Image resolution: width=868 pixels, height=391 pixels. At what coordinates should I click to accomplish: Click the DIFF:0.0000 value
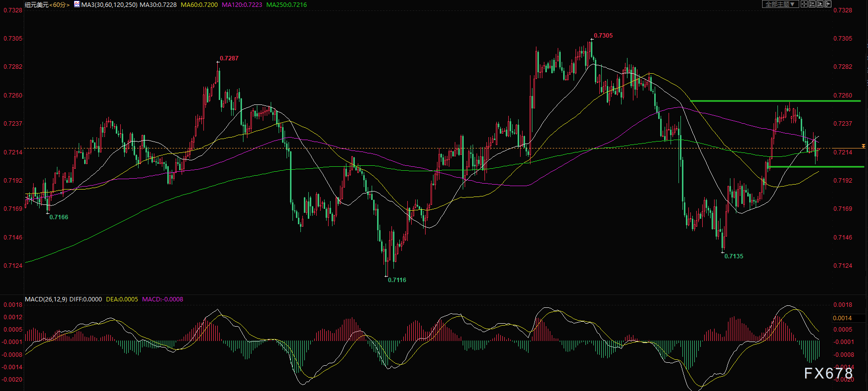[86, 299]
